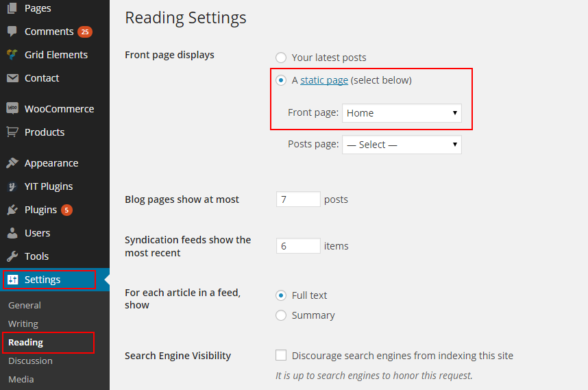Open the Plugins menu with 5 updates
588x390 pixels.
point(41,210)
